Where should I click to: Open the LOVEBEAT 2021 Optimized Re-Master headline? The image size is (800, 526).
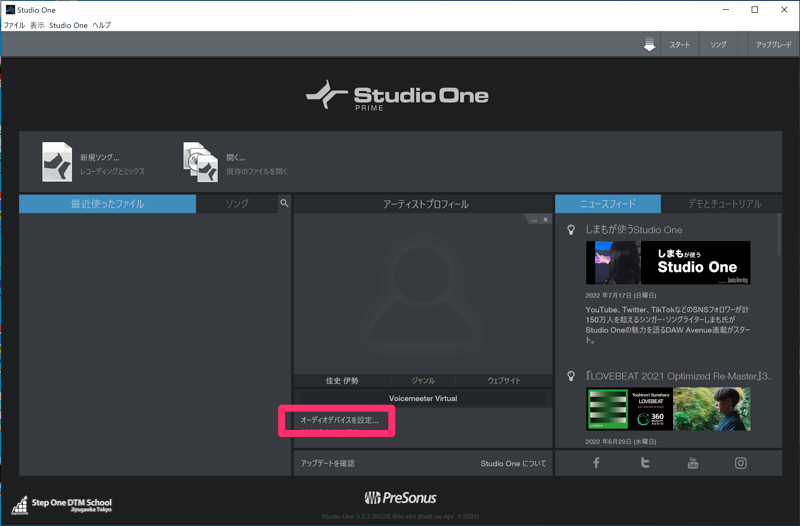coord(678,377)
